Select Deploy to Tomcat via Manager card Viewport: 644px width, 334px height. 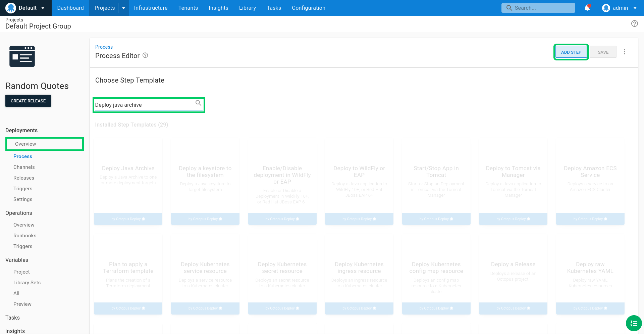point(513,182)
